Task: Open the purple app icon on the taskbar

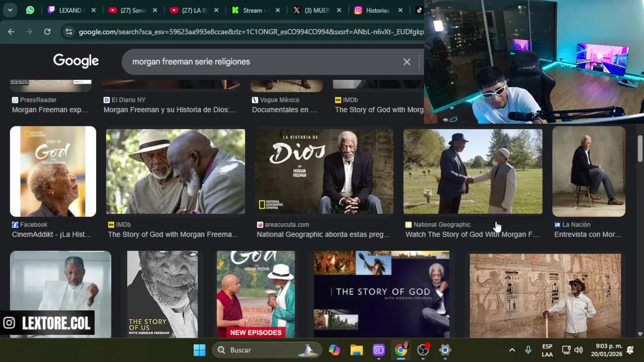Action: (x=378, y=350)
